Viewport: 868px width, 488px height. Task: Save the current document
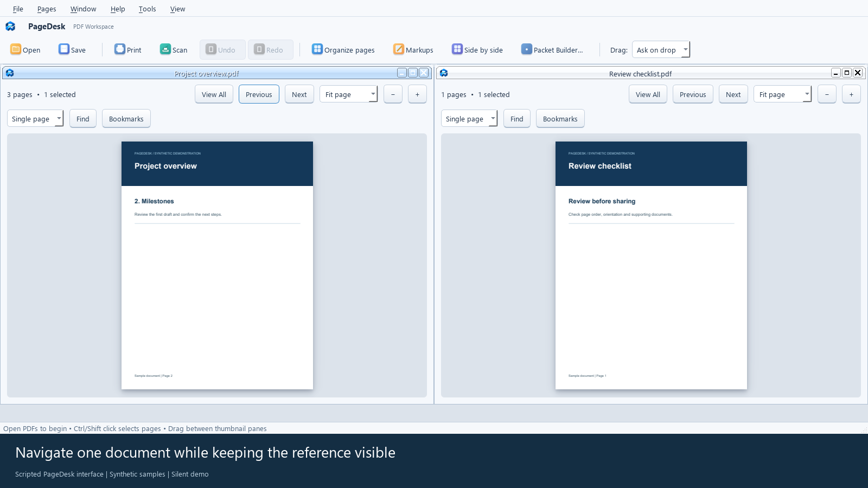coord(72,49)
